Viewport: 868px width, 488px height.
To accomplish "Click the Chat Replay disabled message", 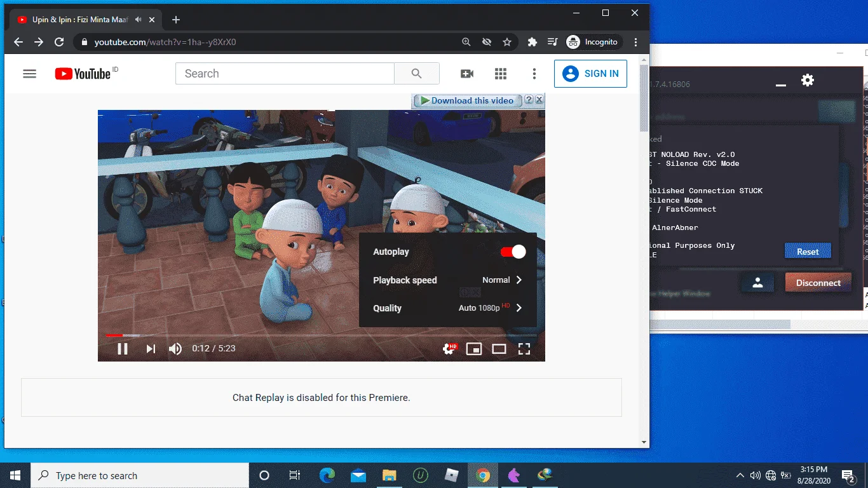I will (322, 398).
